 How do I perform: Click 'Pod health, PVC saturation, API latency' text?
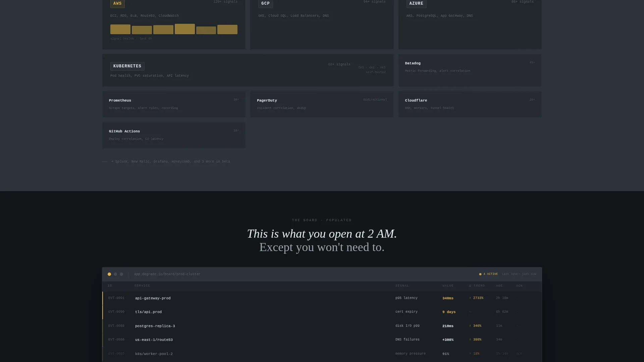pos(150,76)
